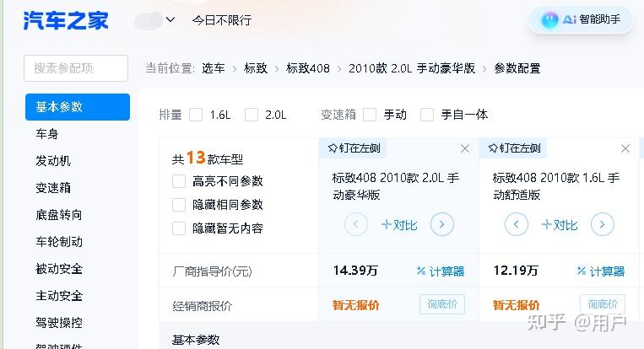The image size is (644, 349).
Task: Click the 汽车之家 logo
Action: (x=66, y=20)
